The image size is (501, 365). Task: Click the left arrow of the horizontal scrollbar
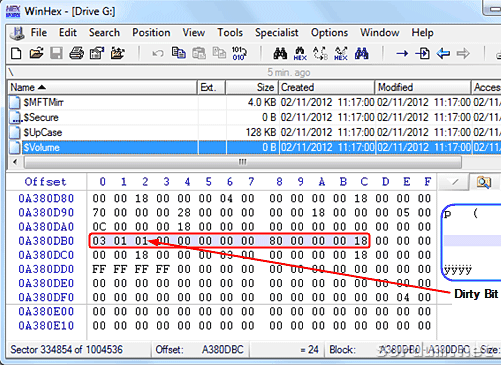click(x=15, y=162)
